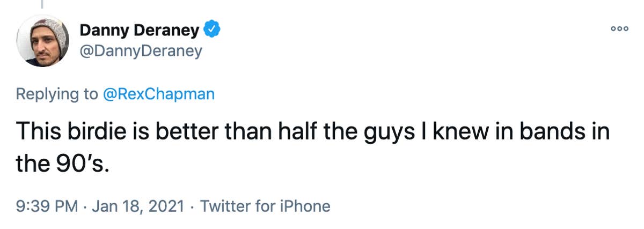Click the "Replying to" label
Screen dimensions: 644x229
pos(57,94)
